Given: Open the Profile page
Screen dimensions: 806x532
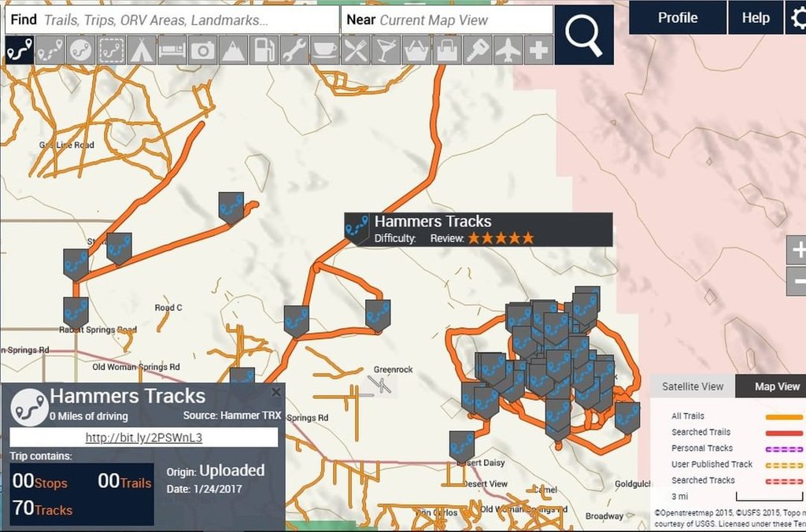Looking at the screenshot, I should 678,18.
